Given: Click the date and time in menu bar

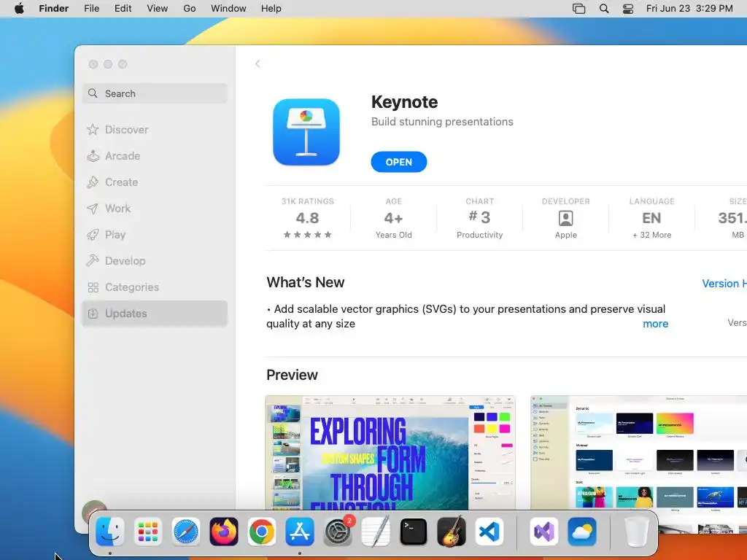Looking at the screenshot, I should (x=689, y=9).
